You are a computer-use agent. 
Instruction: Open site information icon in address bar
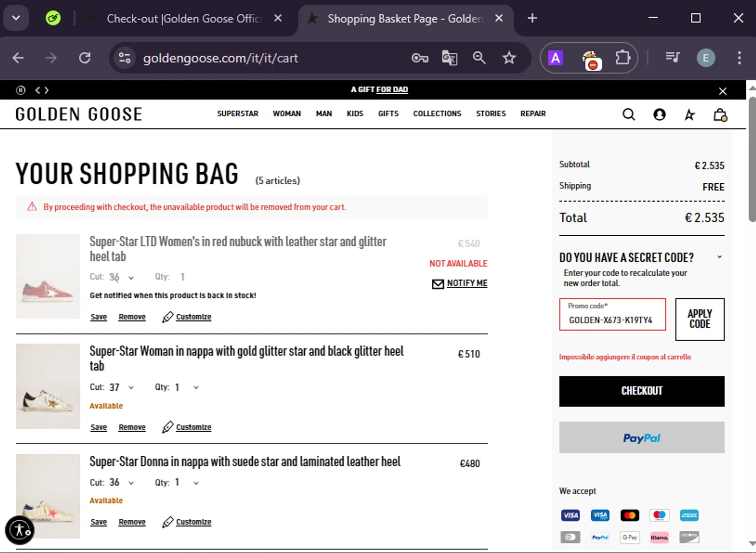(x=124, y=58)
